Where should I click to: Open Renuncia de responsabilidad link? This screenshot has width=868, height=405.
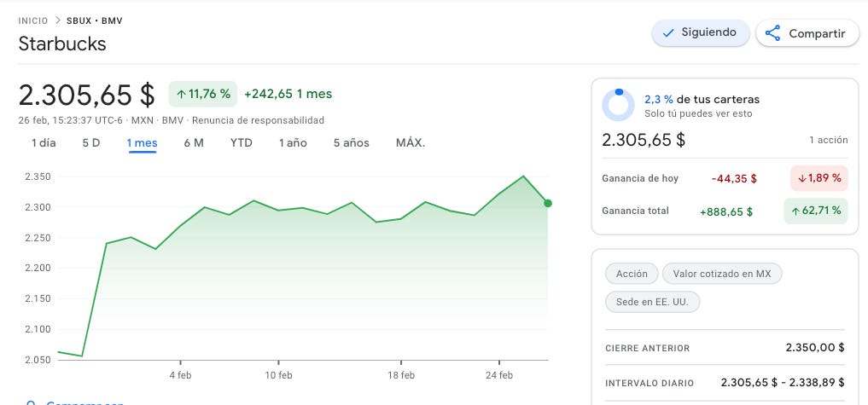coord(258,120)
